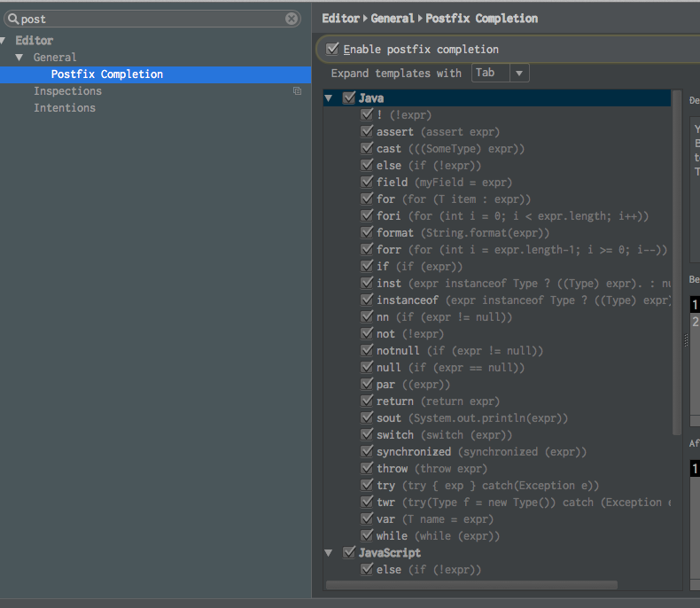This screenshot has height=608, width=700.
Task: Toggle the nn template checkbox
Action: coord(367,316)
